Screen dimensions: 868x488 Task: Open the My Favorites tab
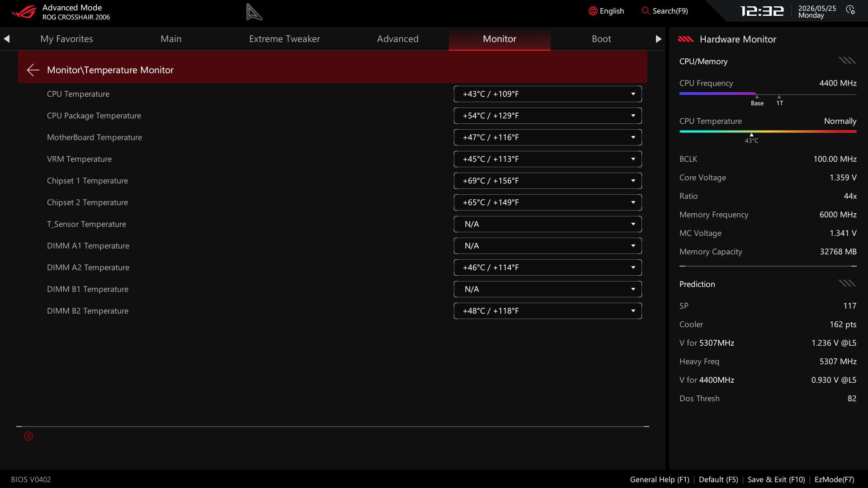(x=66, y=39)
